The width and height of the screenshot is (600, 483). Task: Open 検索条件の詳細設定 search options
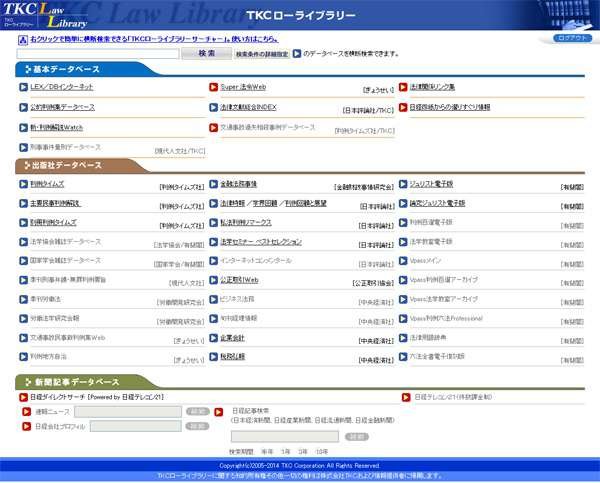[x=262, y=54]
